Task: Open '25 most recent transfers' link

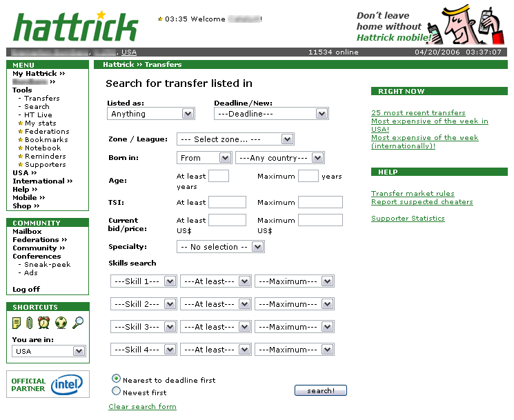Action: (418, 113)
